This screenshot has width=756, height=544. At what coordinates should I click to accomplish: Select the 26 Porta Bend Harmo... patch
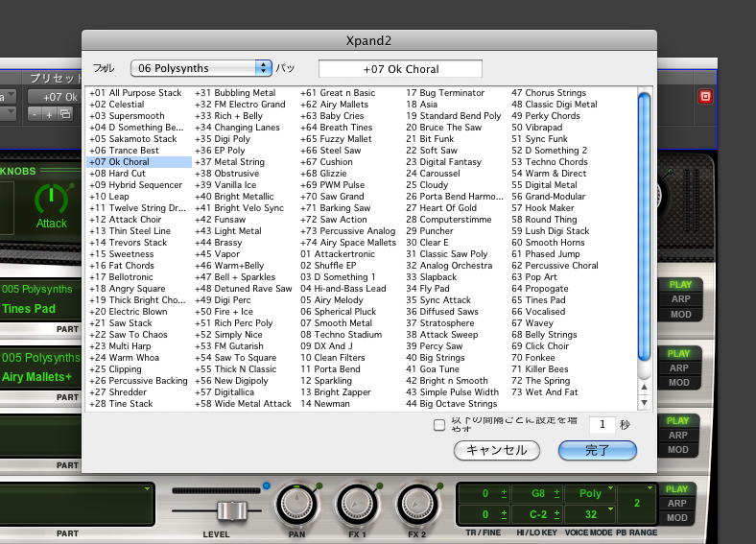[455, 197]
